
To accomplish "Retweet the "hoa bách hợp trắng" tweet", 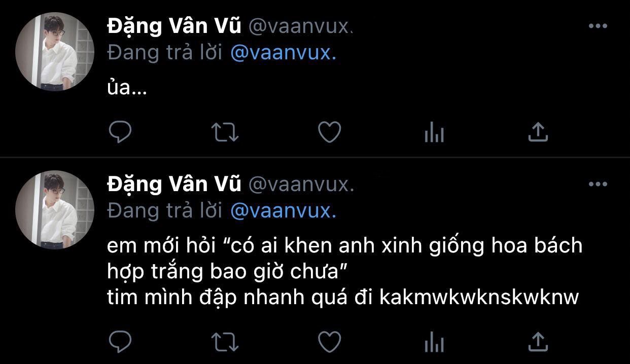I will [225, 342].
